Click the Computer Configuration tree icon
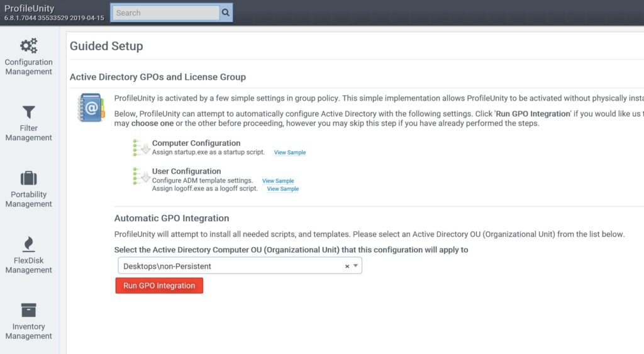This screenshot has height=354, width=644. [141, 148]
